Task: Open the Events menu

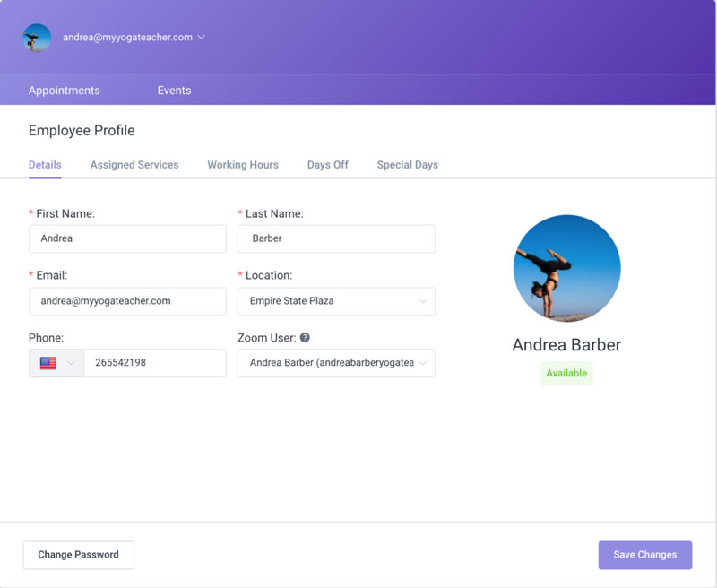Action: (174, 90)
